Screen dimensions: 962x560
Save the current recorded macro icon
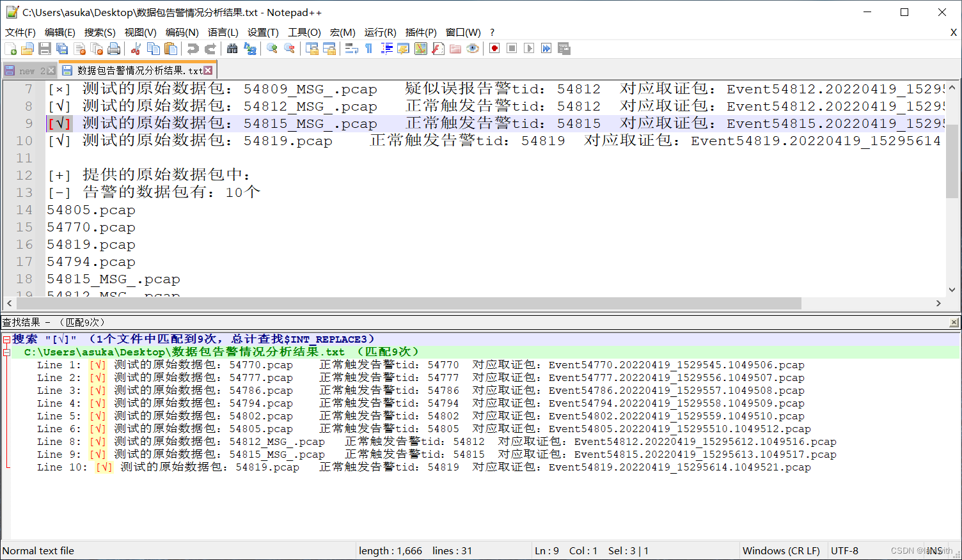click(x=564, y=49)
